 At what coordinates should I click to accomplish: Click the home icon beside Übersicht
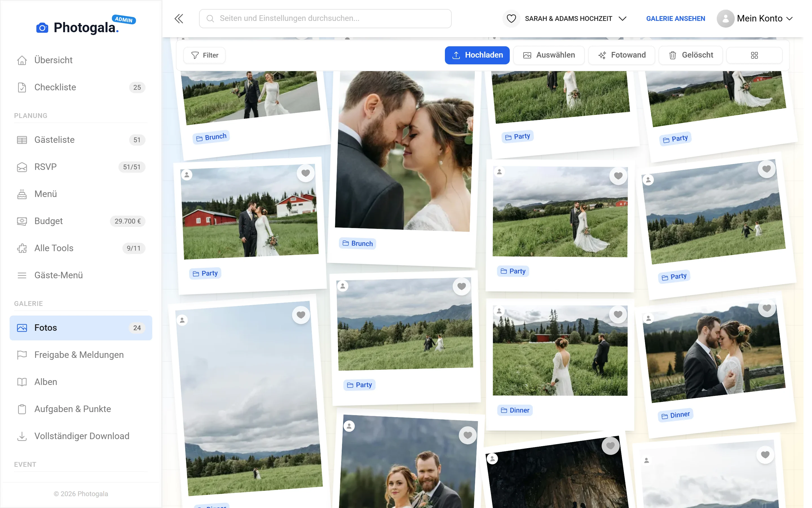point(22,60)
